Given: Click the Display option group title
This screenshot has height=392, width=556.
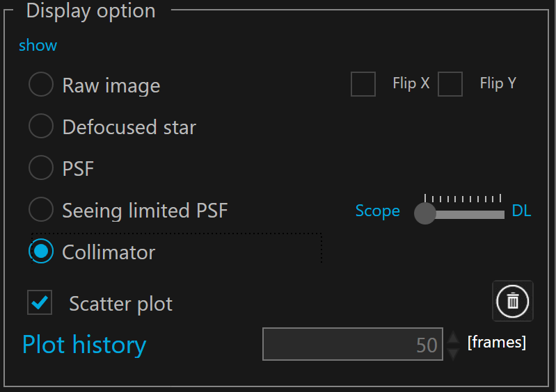Looking at the screenshot, I should pos(90,11).
